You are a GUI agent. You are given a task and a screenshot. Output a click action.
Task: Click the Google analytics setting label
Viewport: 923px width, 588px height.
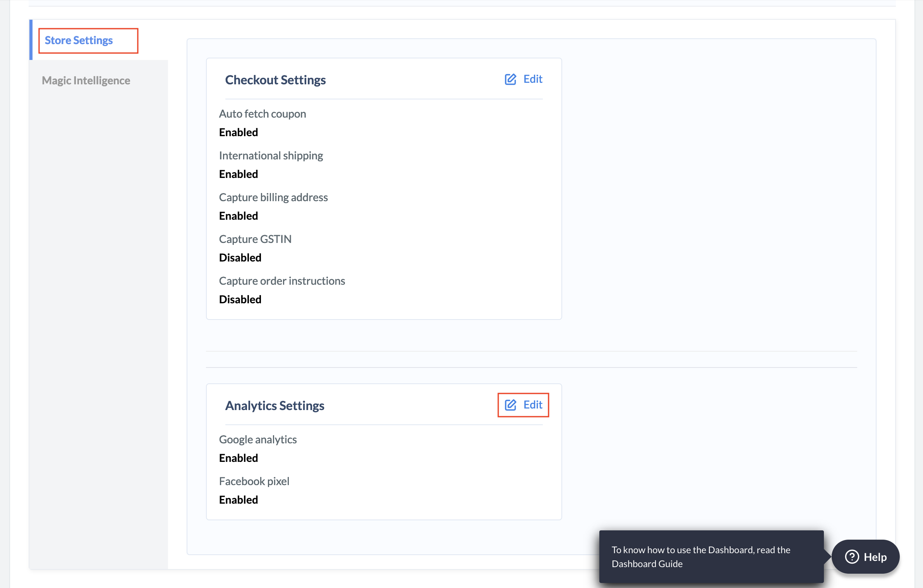(x=258, y=439)
